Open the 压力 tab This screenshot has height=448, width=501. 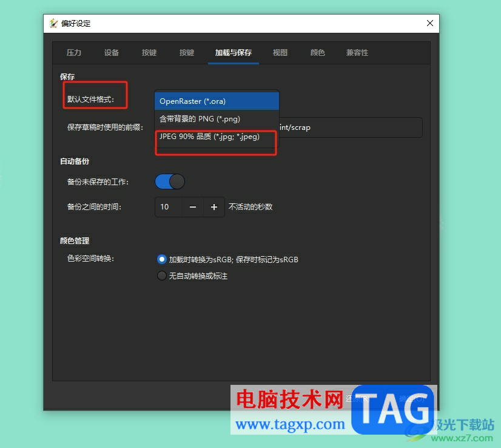coord(74,52)
